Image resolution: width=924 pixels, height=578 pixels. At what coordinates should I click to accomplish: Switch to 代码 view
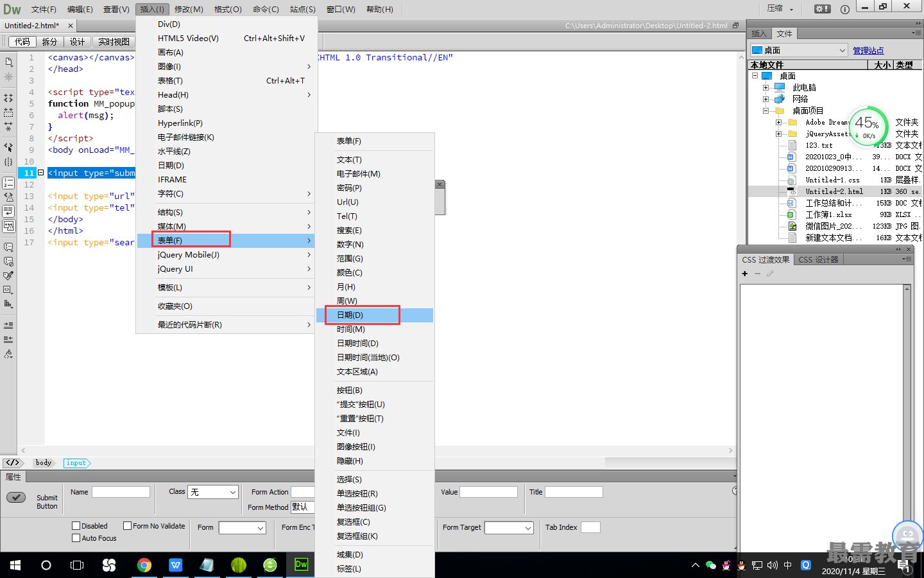coord(22,42)
